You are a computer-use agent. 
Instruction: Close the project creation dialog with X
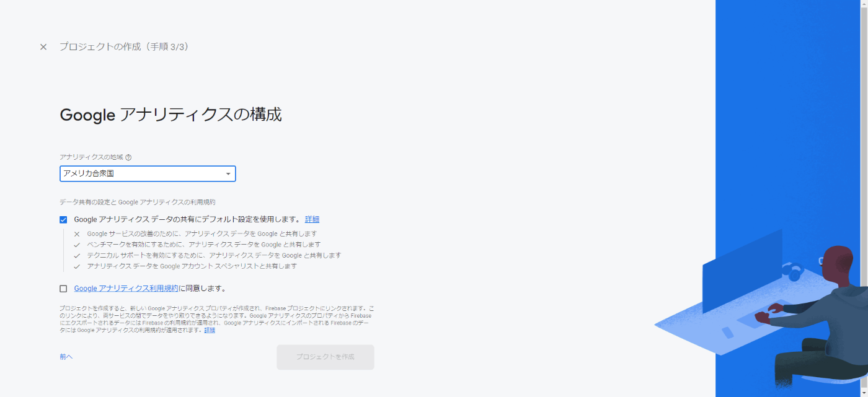[x=43, y=47]
